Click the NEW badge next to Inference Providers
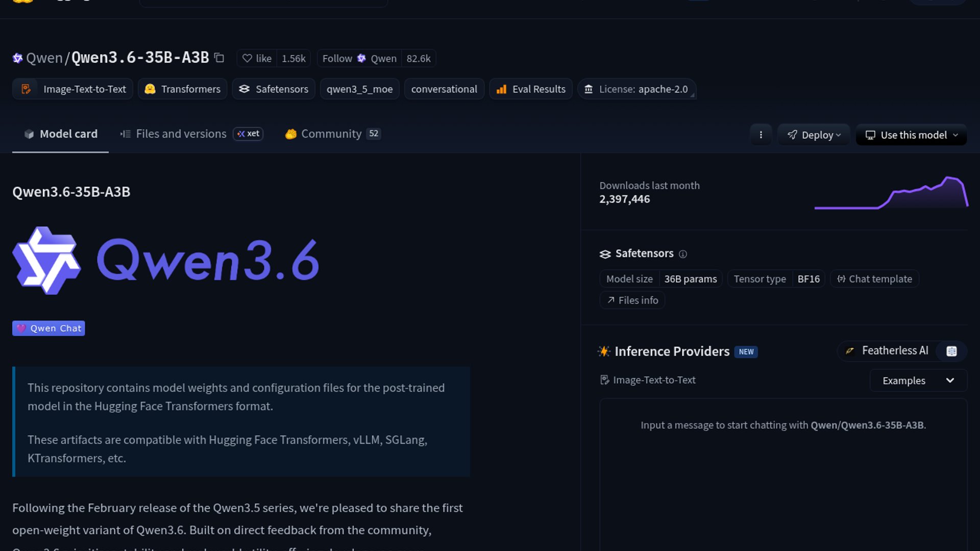 tap(746, 352)
